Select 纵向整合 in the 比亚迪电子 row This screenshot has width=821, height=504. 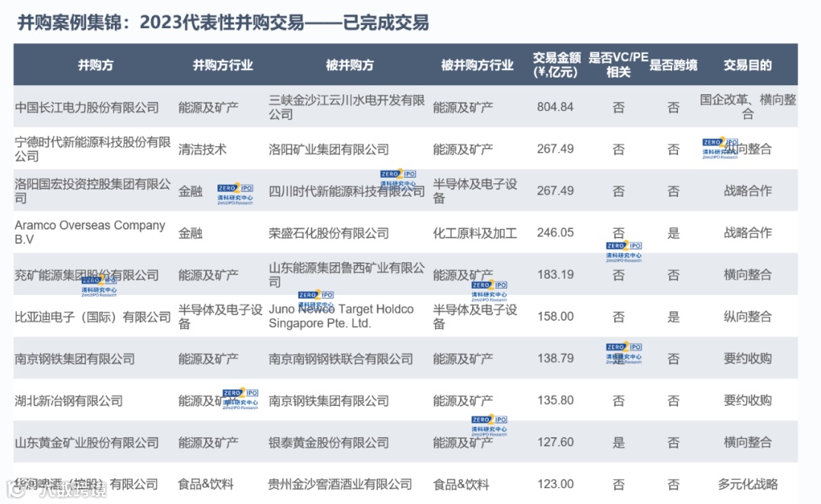tap(748, 316)
